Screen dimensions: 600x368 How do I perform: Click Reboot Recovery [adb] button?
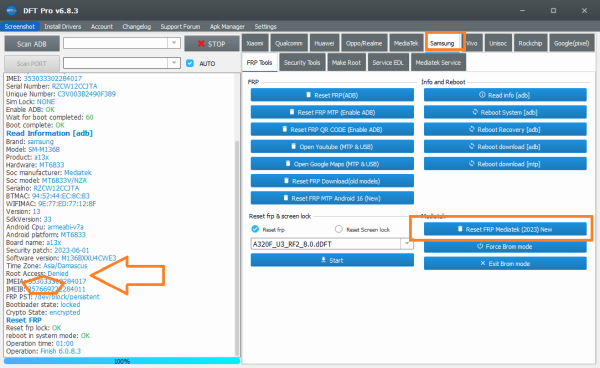[505, 129]
